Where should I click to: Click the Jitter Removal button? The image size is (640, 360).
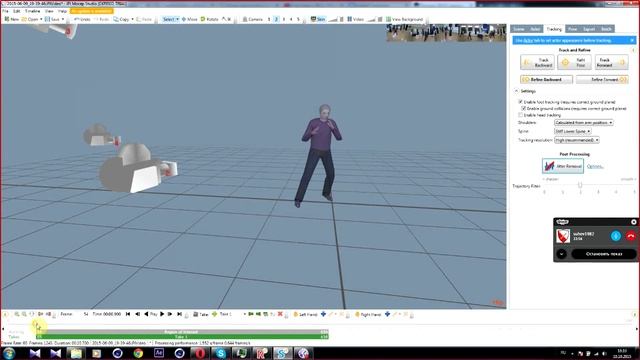(x=563, y=166)
